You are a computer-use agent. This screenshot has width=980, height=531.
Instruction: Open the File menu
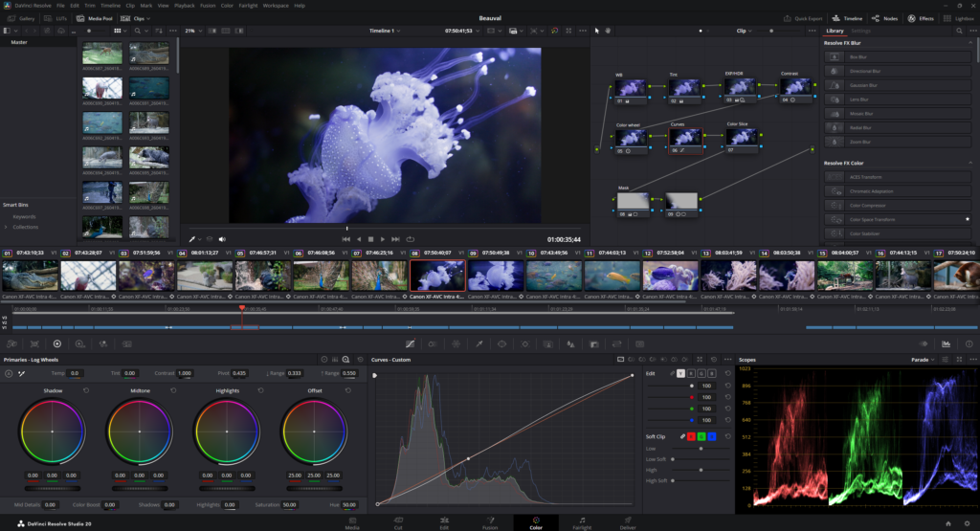click(x=60, y=6)
